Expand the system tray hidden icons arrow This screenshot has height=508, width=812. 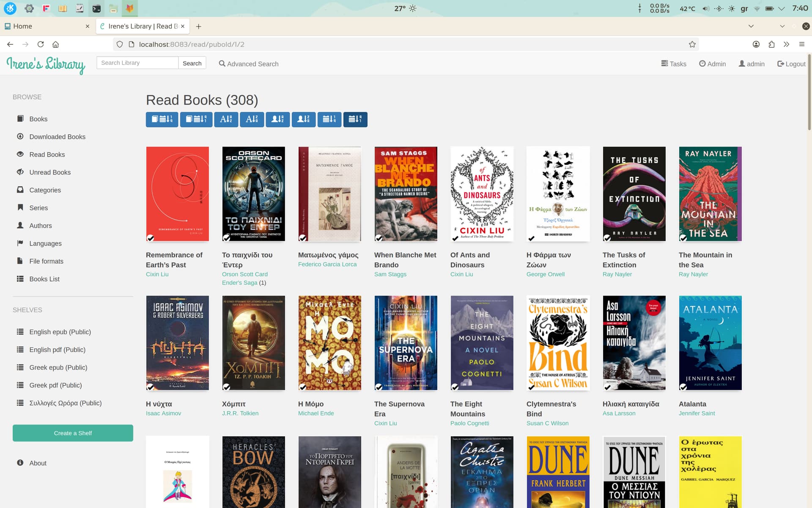(782, 8)
